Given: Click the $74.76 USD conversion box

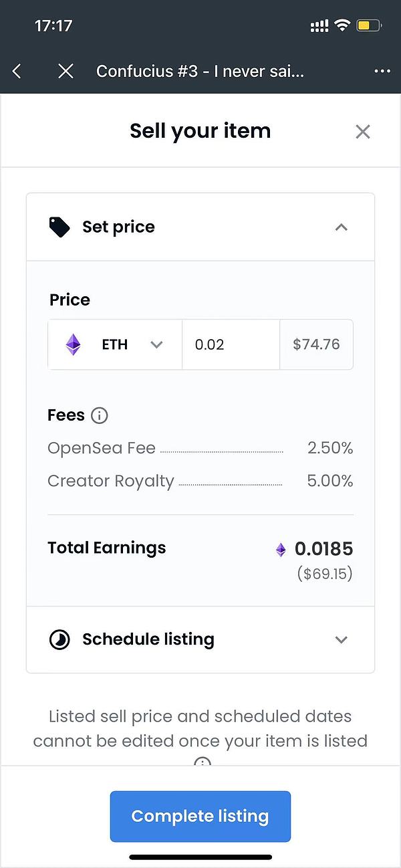Looking at the screenshot, I should (316, 344).
